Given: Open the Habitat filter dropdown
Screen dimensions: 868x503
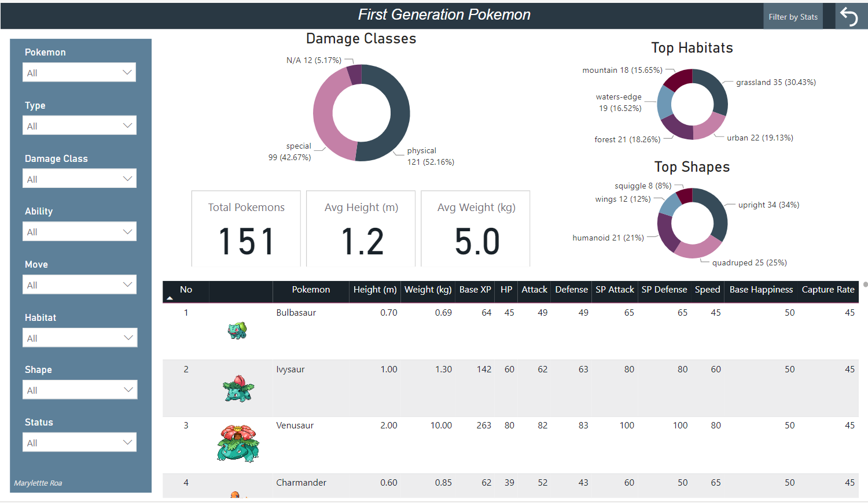Looking at the screenshot, I should 79,338.
